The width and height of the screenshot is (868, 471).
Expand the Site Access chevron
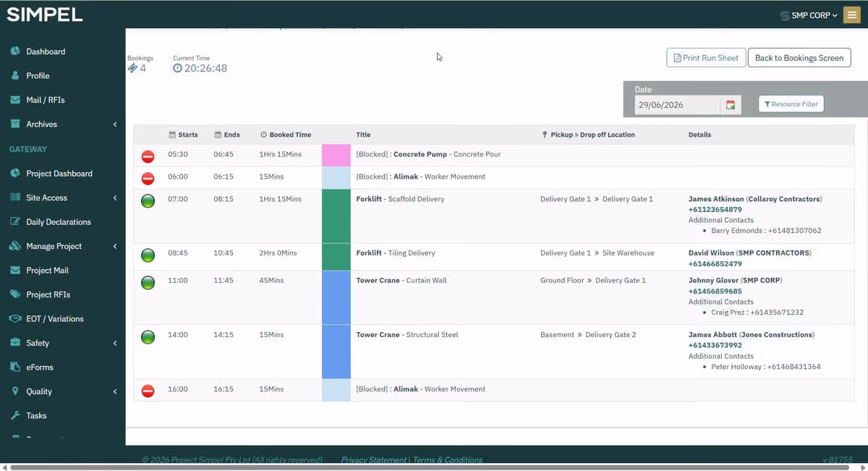115,198
